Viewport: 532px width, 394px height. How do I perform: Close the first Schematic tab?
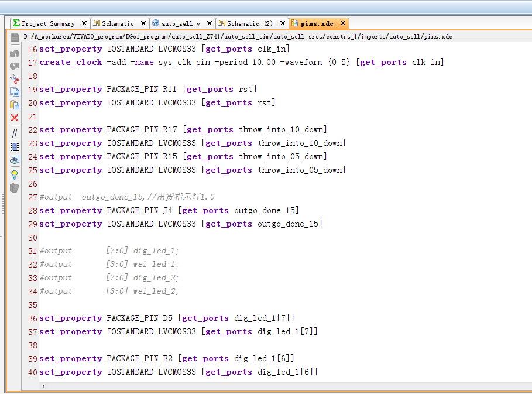click(143, 23)
